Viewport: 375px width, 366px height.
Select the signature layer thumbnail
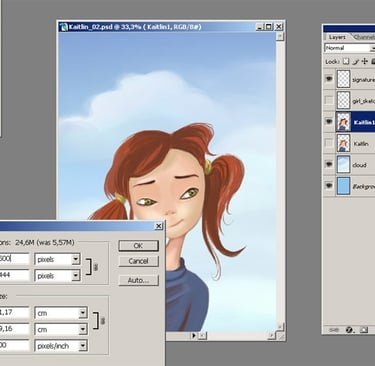[343, 79]
